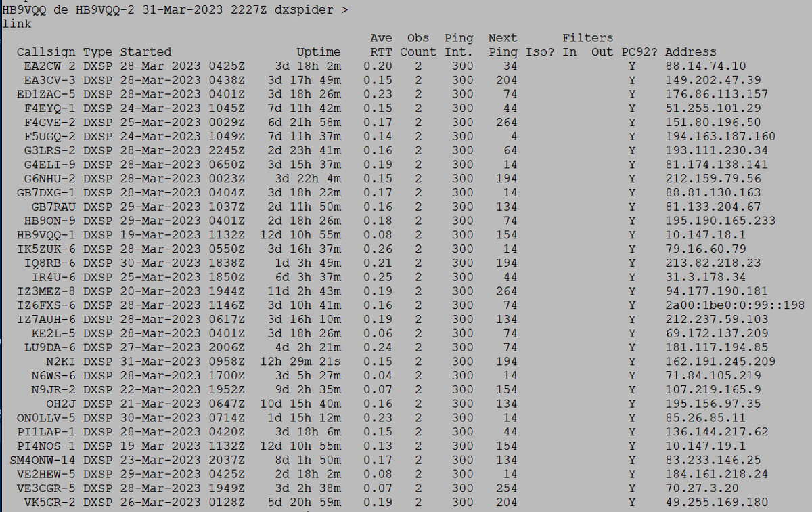Select callsign ED1ZAC-5
Viewport: 812px width, 512px height.
coord(47,94)
